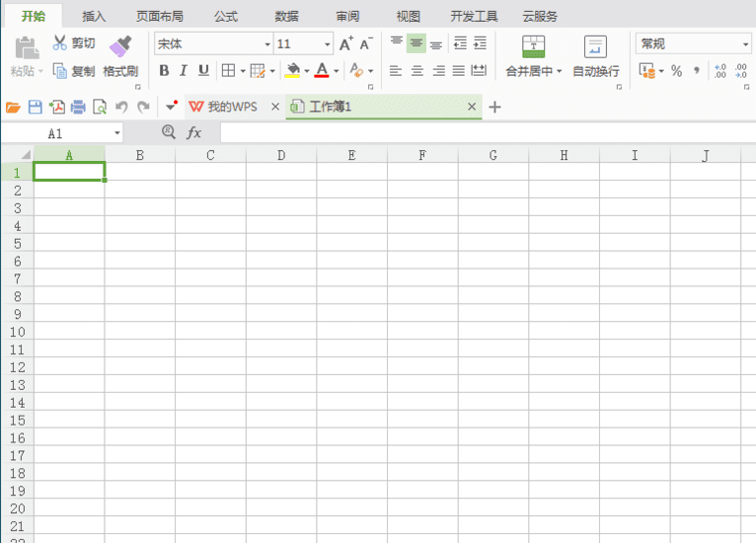Click the Print icon in quick toolbar
This screenshot has width=756, height=543.
tap(78, 107)
